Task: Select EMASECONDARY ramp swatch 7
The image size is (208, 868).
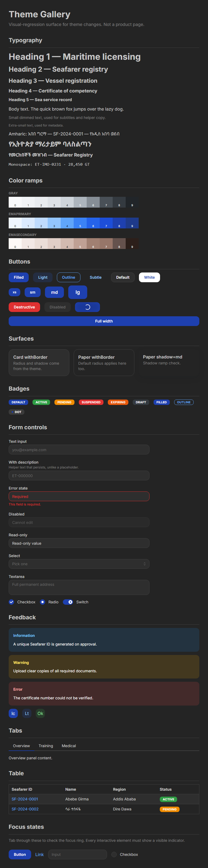Action: pos(106,244)
